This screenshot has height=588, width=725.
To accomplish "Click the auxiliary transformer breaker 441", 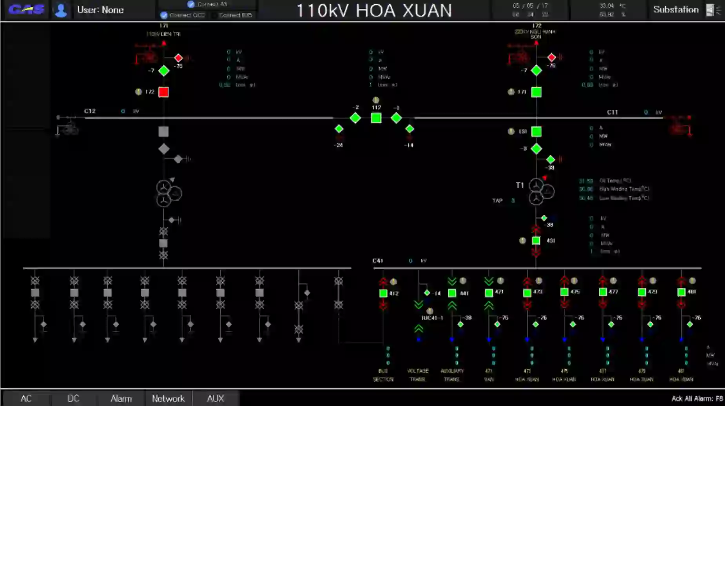I will [452, 293].
